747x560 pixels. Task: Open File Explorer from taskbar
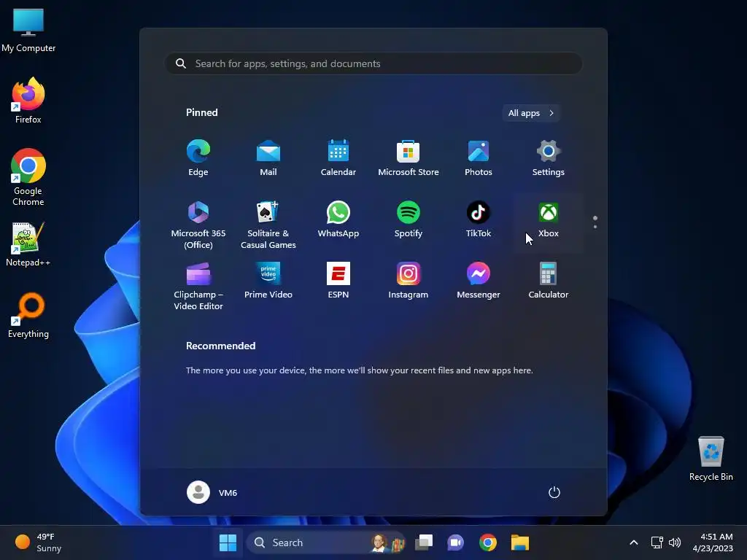point(519,542)
